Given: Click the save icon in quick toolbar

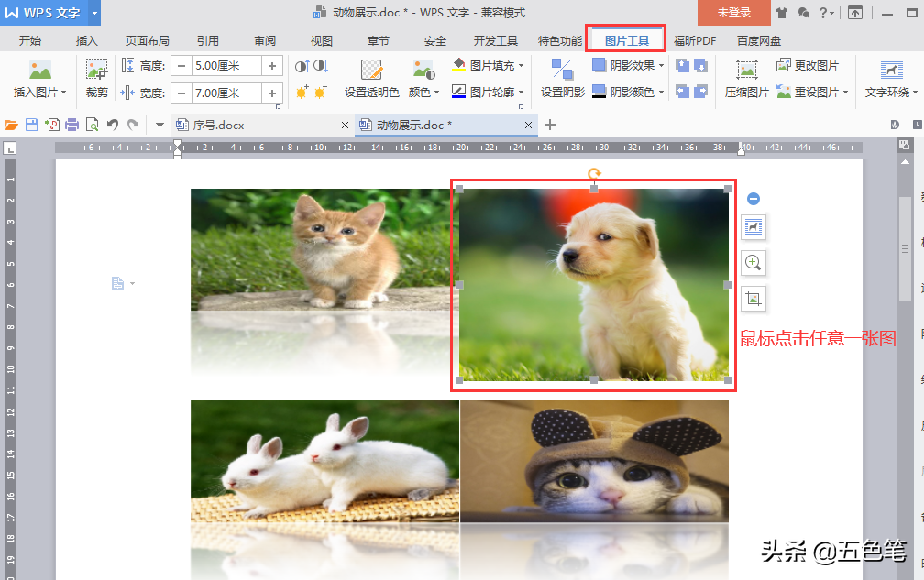Looking at the screenshot, I should (32, 125).
